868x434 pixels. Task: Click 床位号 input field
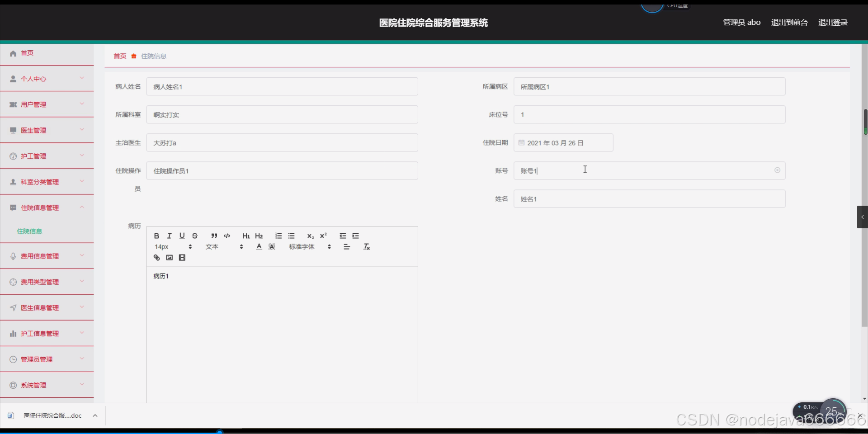pyautogui.click(x=649, y=114)
